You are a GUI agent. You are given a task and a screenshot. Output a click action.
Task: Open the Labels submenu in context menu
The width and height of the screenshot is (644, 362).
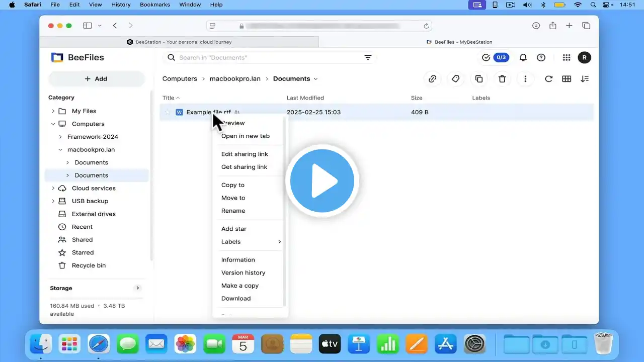[x=251, y=242]
